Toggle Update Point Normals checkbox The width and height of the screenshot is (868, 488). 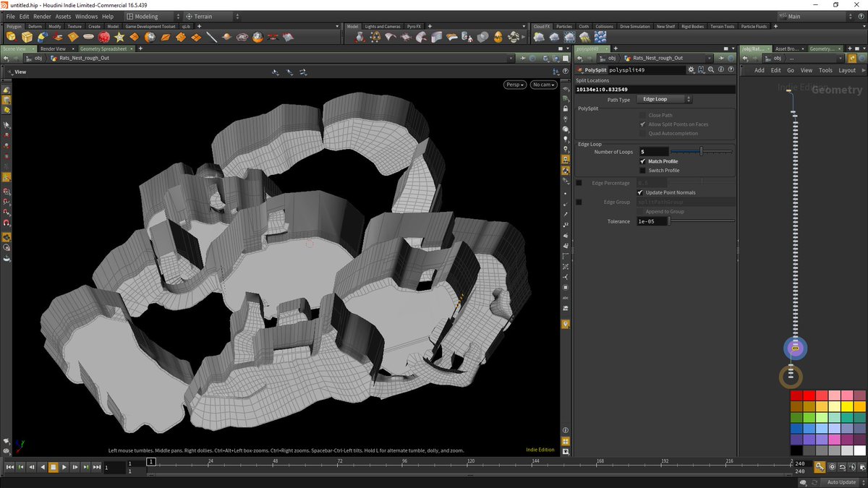pos(640,192)
